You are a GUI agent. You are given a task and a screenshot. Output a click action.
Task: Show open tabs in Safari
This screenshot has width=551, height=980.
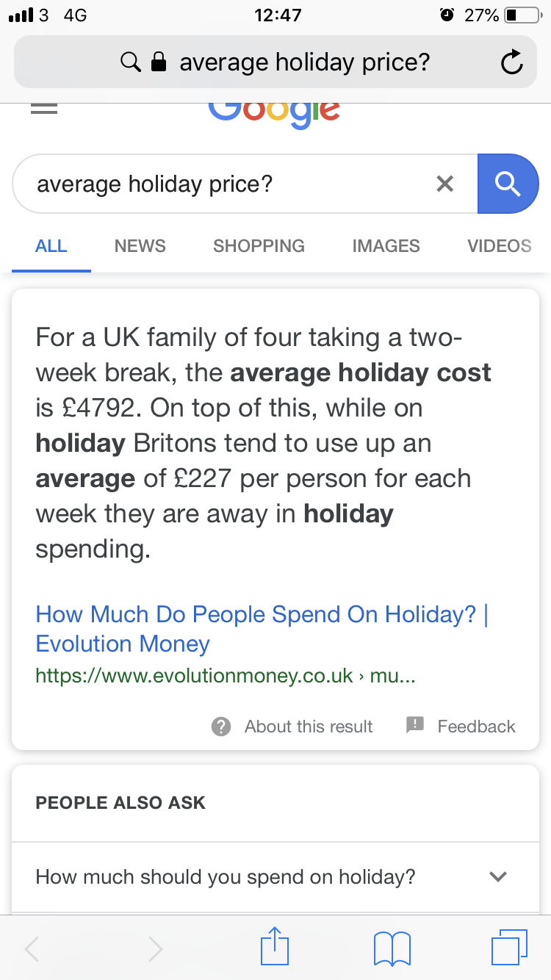point(508,946)
